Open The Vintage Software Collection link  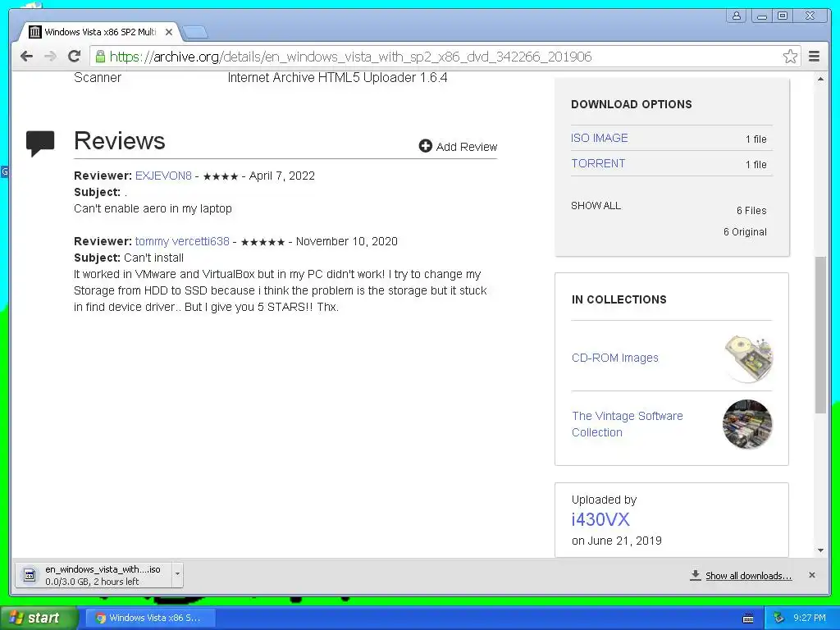[628, 424]
